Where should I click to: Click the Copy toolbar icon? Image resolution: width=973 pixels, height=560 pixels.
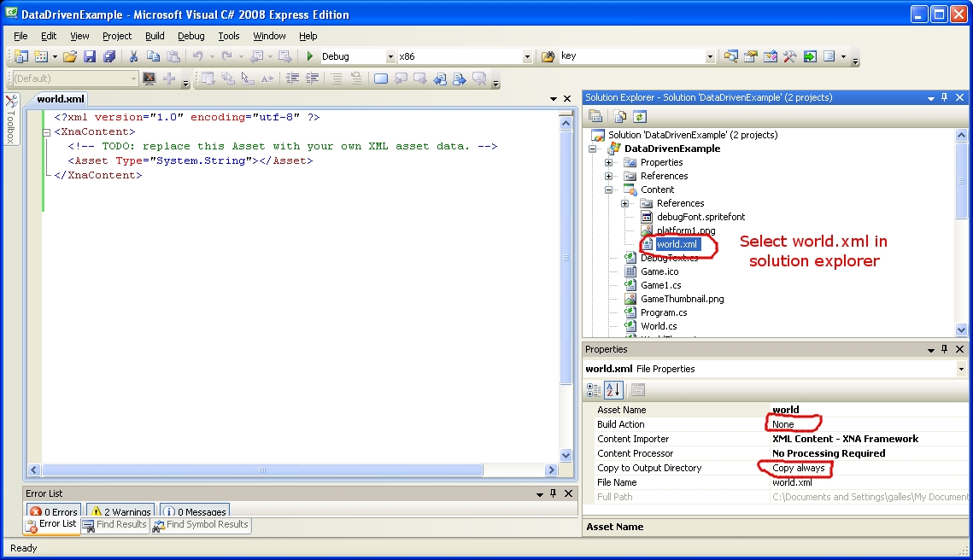point(153,56)
